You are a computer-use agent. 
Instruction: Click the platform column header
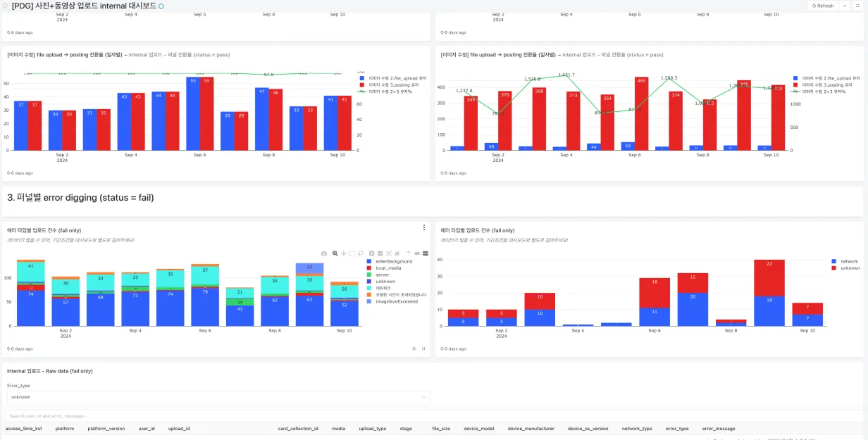(65, 428)
